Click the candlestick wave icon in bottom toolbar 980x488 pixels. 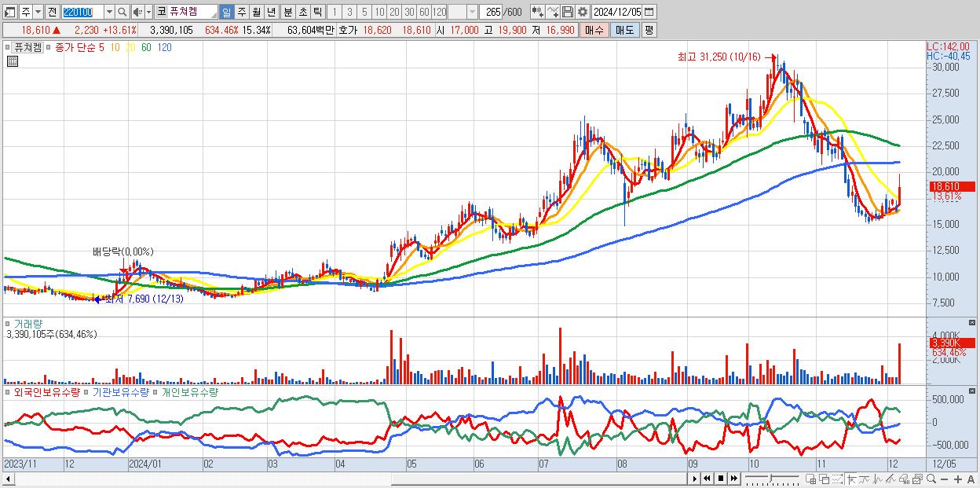coord(878,479)
